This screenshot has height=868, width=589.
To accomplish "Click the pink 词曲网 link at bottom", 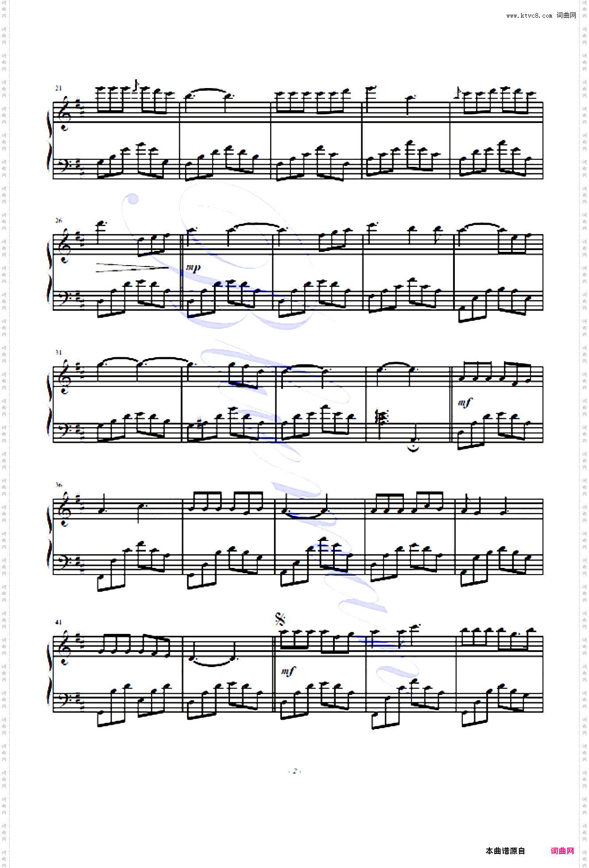I will pyautogui.click(x=562, y=851).
